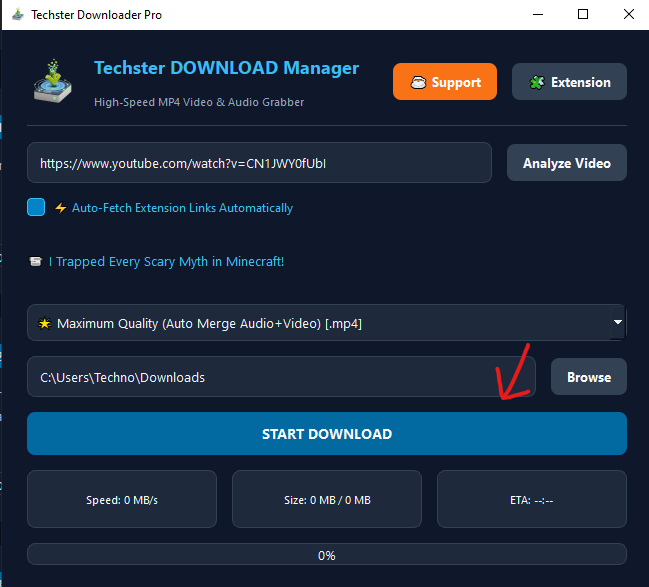Open the Maximum Quality format combo box
Screen dimensions: 649x587
326,323
